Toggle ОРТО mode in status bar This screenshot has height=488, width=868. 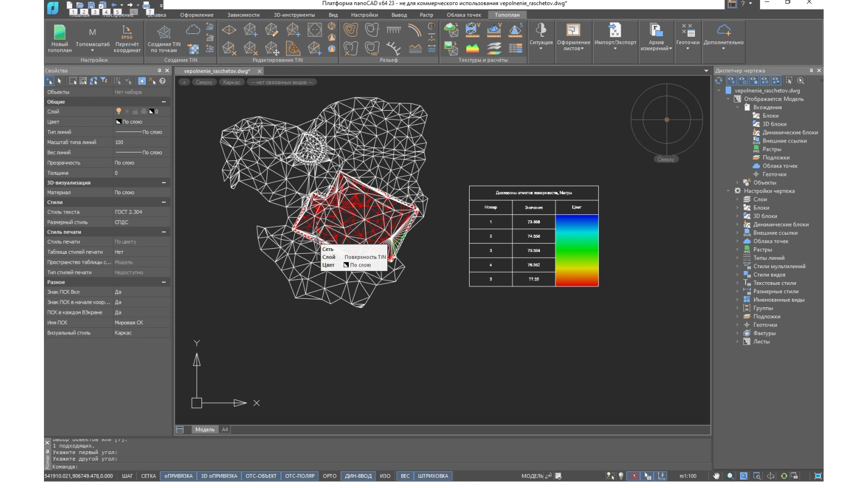click(x=329, y=476)
